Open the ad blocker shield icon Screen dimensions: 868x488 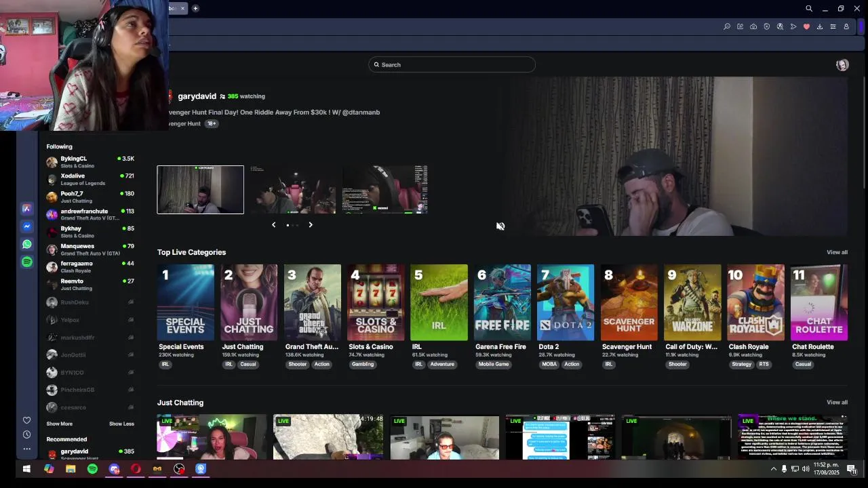(767, 26)
